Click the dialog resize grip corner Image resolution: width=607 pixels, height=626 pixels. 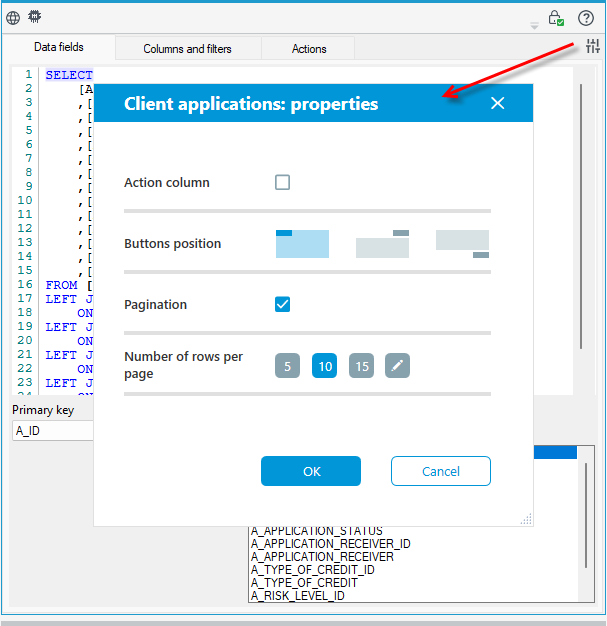pos(526,519)
